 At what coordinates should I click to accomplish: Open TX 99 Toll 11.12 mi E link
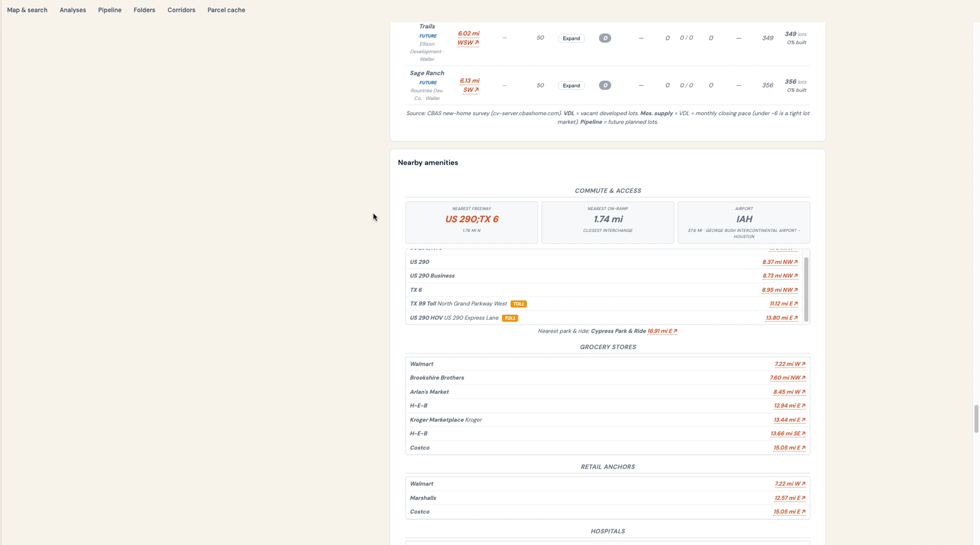(x=783, y=304)
